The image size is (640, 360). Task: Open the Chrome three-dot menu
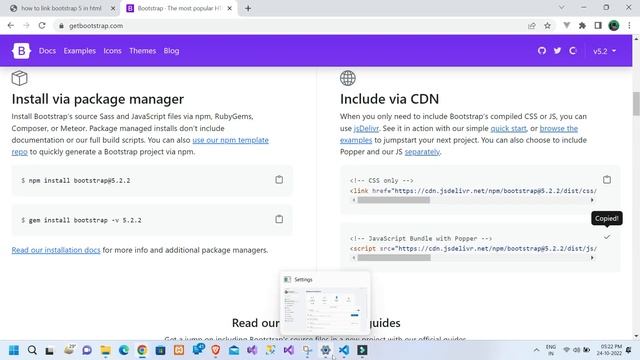click(629, 25)
